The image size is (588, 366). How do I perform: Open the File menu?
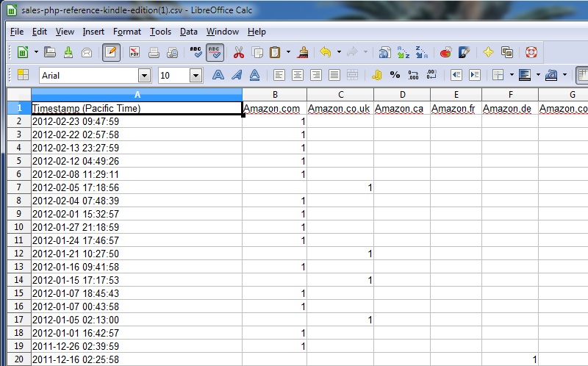point(17,32)
